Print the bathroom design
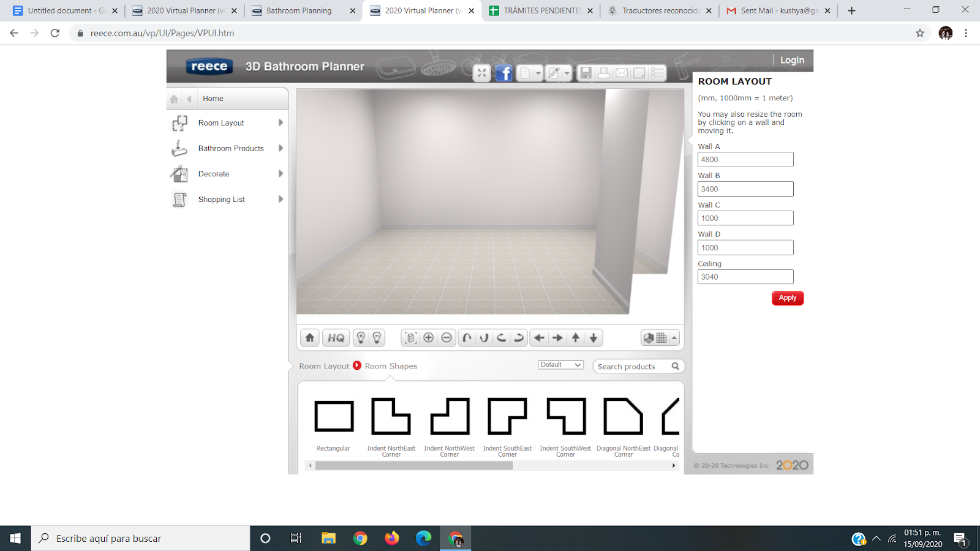 (604, 73)
